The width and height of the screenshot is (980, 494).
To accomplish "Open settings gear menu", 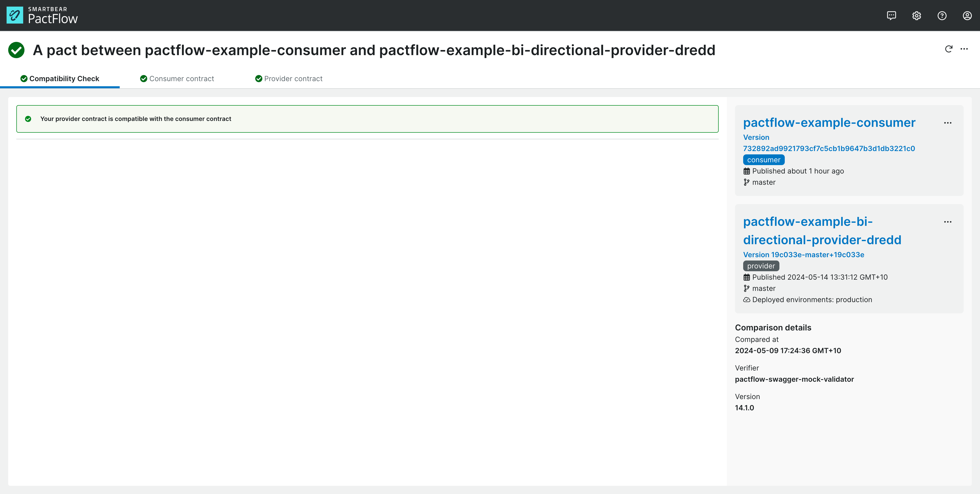I will [916, 15].
